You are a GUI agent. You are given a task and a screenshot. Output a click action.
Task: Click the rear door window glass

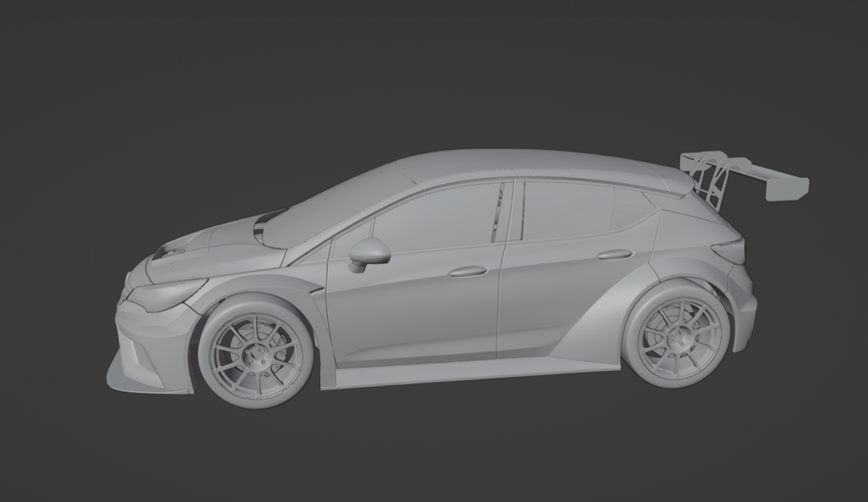(568, 210)
